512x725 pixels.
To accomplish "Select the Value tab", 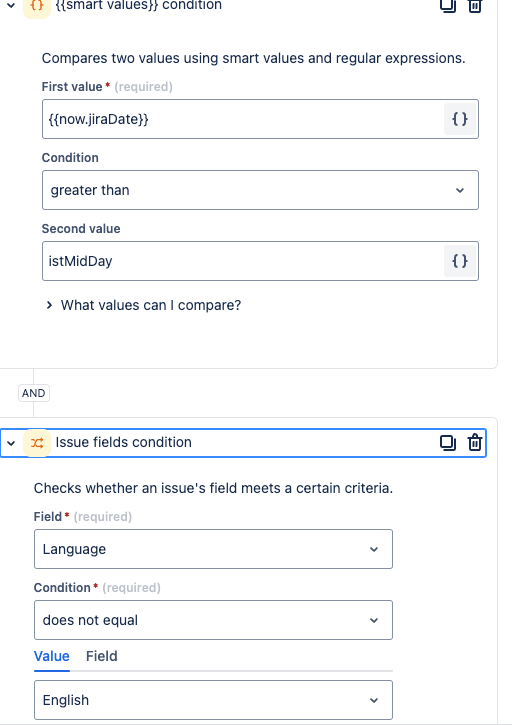I will coord(52,656).
